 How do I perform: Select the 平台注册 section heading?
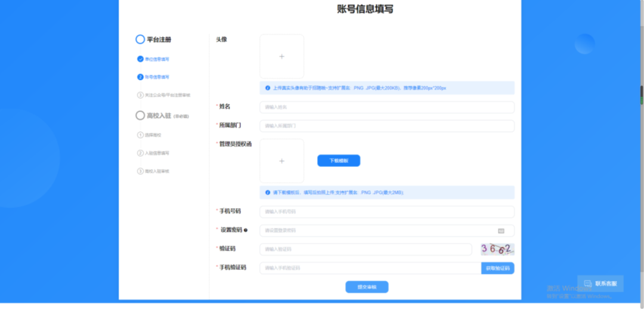click(x=159, y=39)
